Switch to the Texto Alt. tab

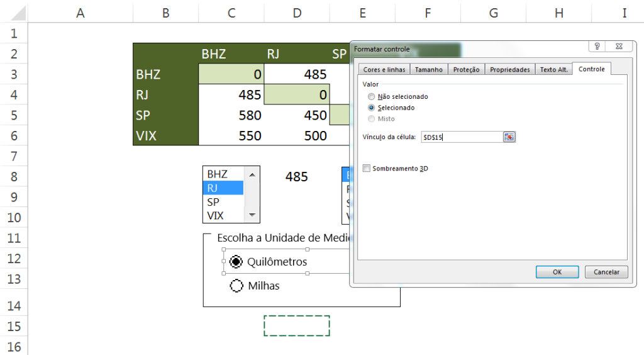[553, 69]
